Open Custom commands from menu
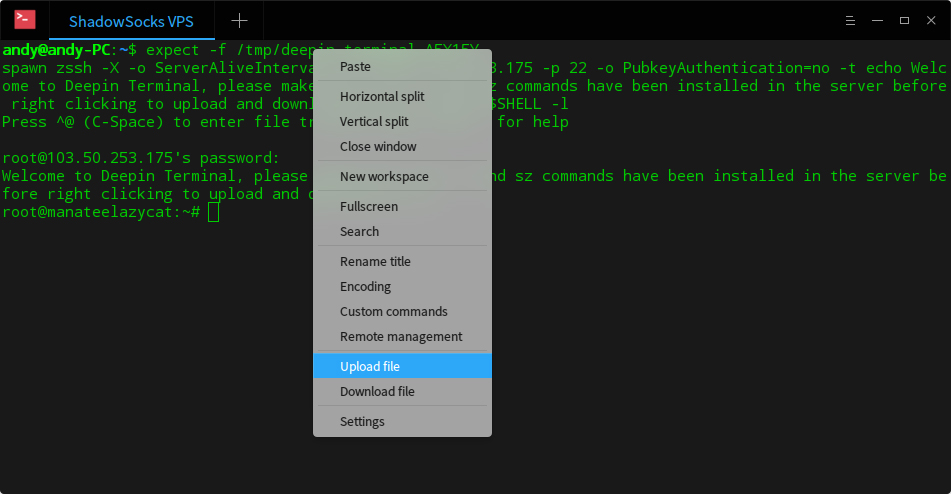 point(394,312)
